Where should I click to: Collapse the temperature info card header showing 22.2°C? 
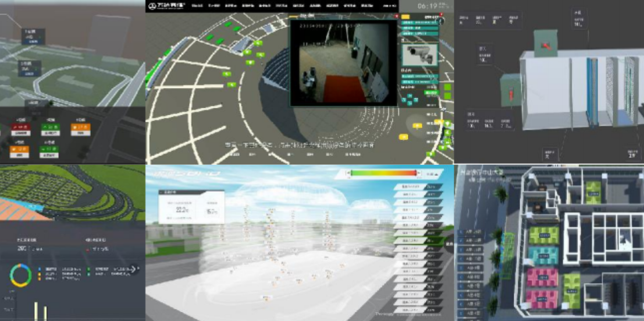coord(192,192)
